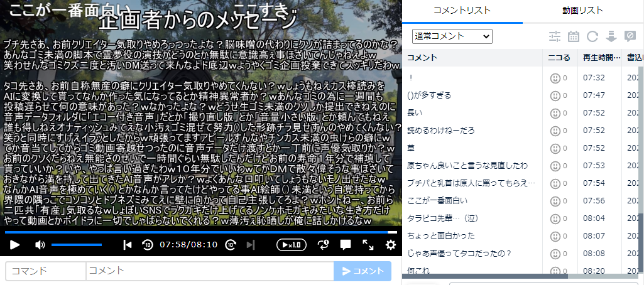Select comment "原ちゃん良いこと言うな見直したわ"
This screenshot has width=644, height=285.
(467, 166)
